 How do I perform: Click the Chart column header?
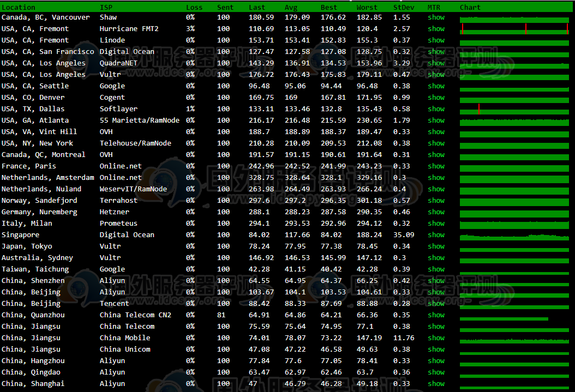[470, 7]
